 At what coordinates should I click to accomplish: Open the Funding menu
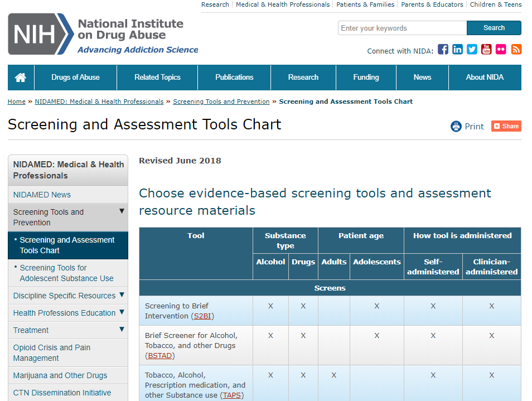[366, 78]
